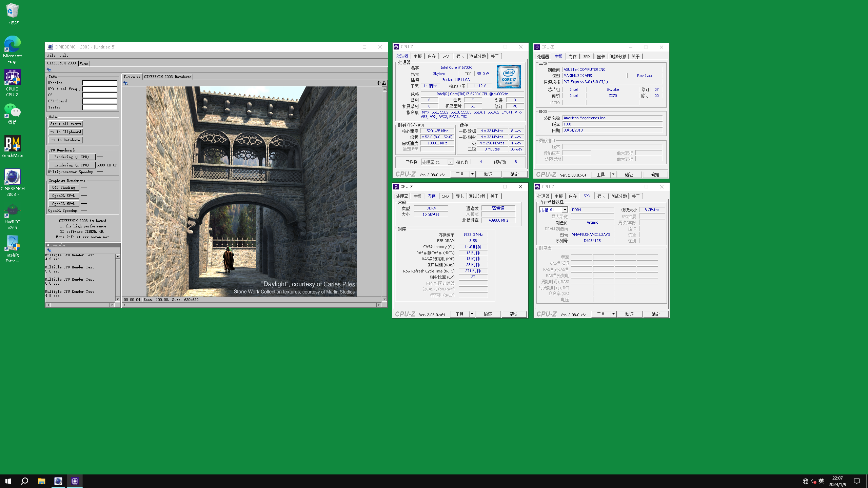Screen dimensions: 868x488
Task: Start the C4D Shading test
Action: [64, 187]
